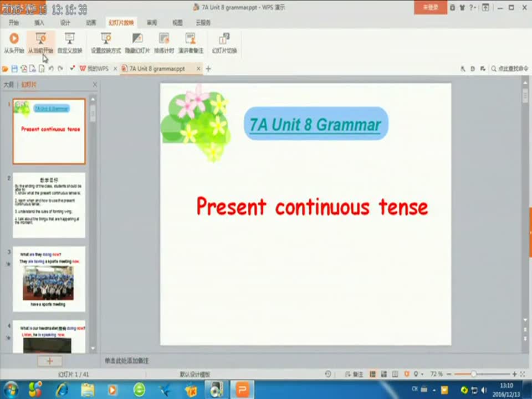This screenshot has width=532, height=399.
Task: Click the custom slideshow (自定义放映) icon
Action: pos(70,43)
